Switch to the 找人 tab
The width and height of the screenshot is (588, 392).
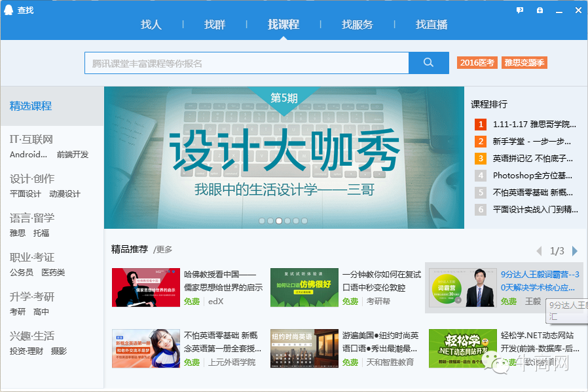click(151, 25)
